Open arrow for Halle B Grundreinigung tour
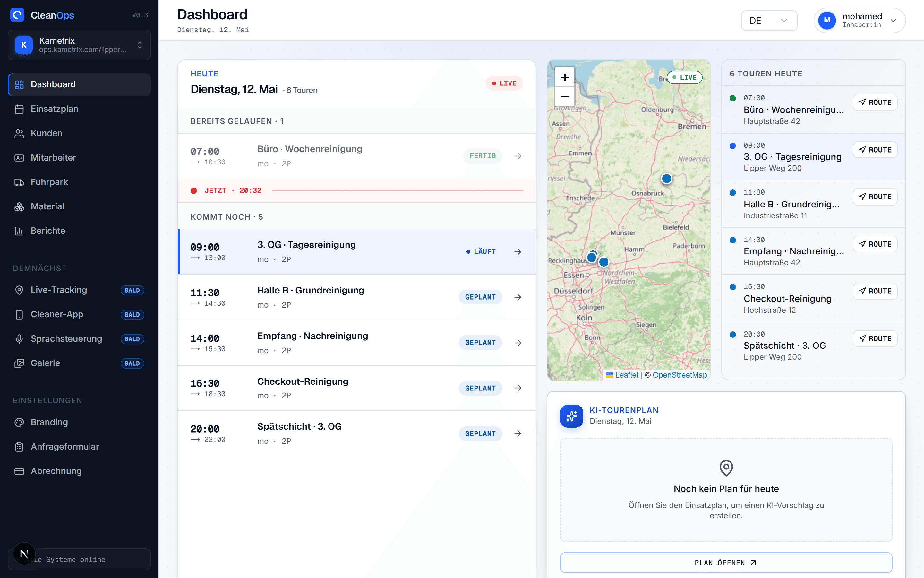The width and height of the screenshot is (924, 578). (x=518, y=297)
